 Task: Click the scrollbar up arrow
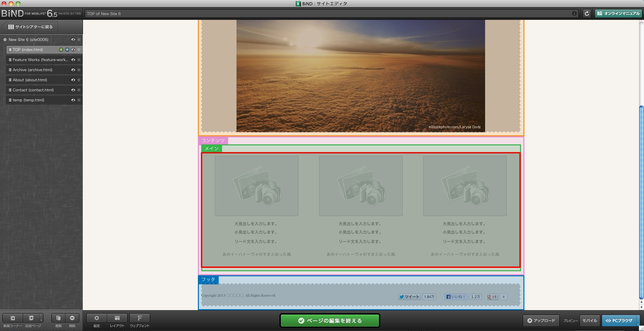coord(641,302)
